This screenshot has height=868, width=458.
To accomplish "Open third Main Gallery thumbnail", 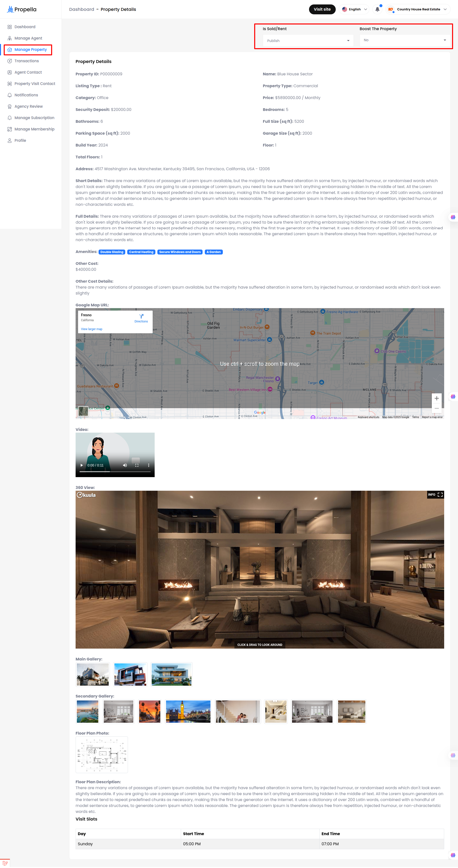I will click(171, 675).
